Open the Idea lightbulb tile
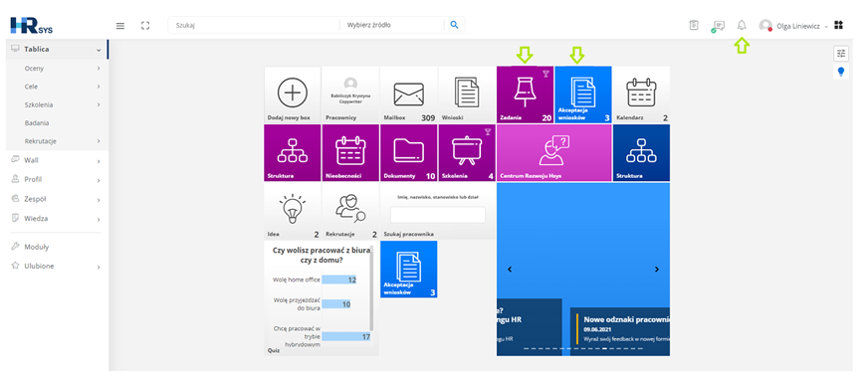The image size is (868, 378). [293, 211]
